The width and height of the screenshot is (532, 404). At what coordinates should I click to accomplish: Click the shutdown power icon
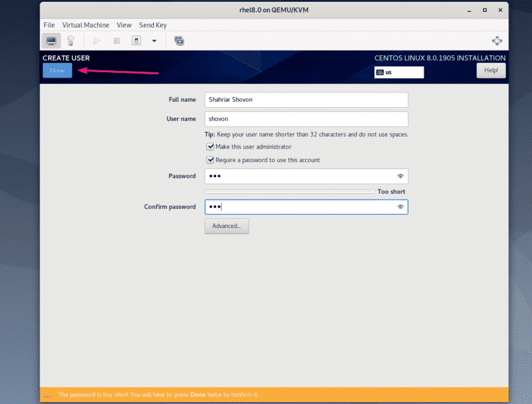[x=136, y=40]
